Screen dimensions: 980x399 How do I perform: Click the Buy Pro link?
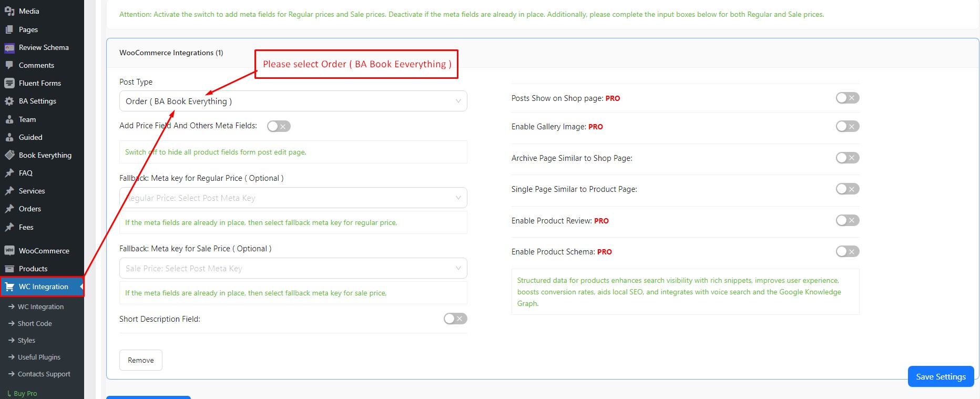[x=25, y=393]
